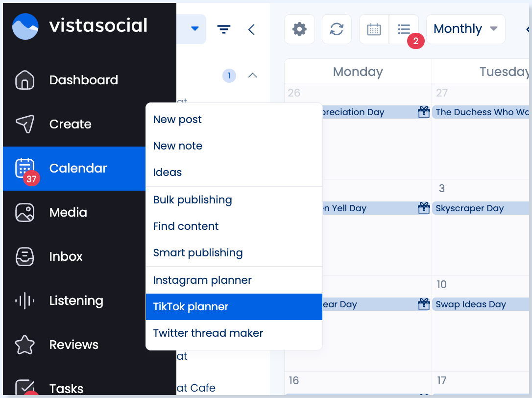
Task: Open Skyscraper Day event
Action: click(x=481, y=208)
